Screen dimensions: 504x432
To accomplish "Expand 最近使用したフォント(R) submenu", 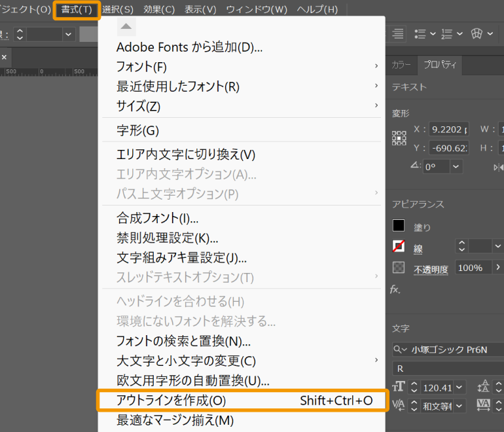I will (242, 86).
